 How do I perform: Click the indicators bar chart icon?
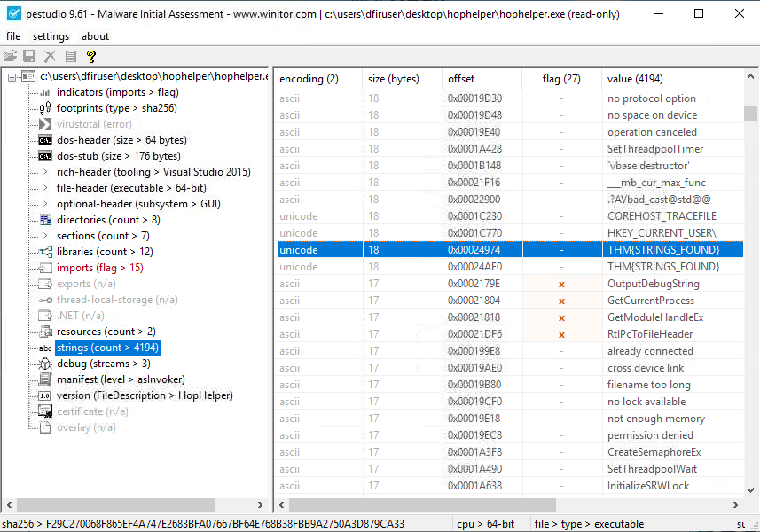click(45, 92)
